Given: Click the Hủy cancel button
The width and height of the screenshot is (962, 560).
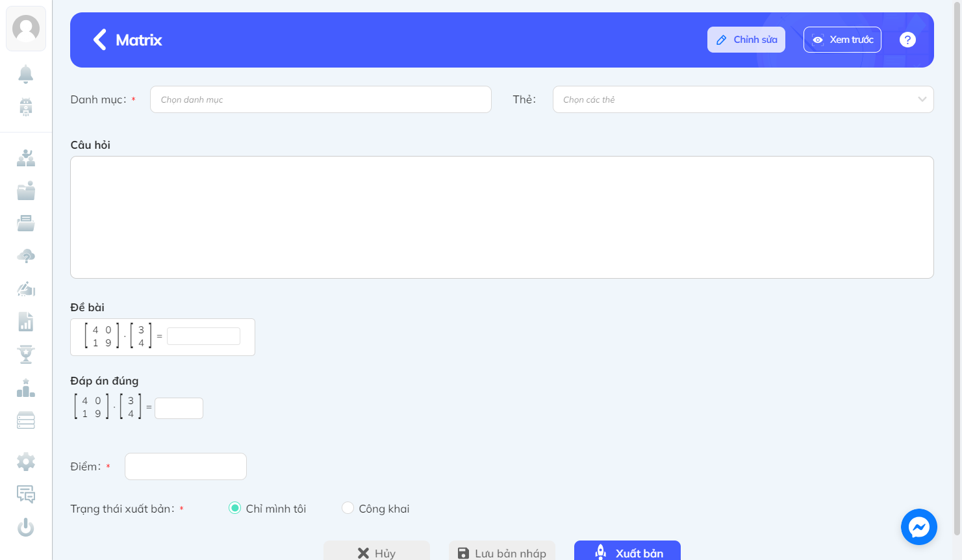Looking at the screenshot, I should click(377, 551).
